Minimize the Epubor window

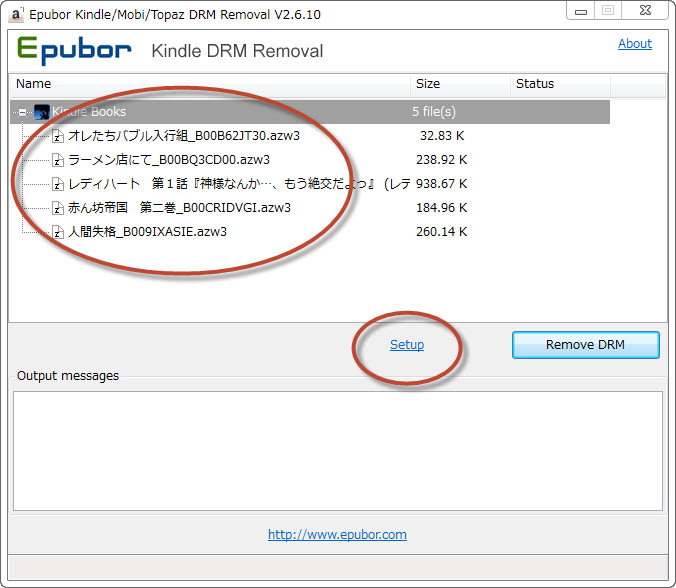tap(581, 11)
